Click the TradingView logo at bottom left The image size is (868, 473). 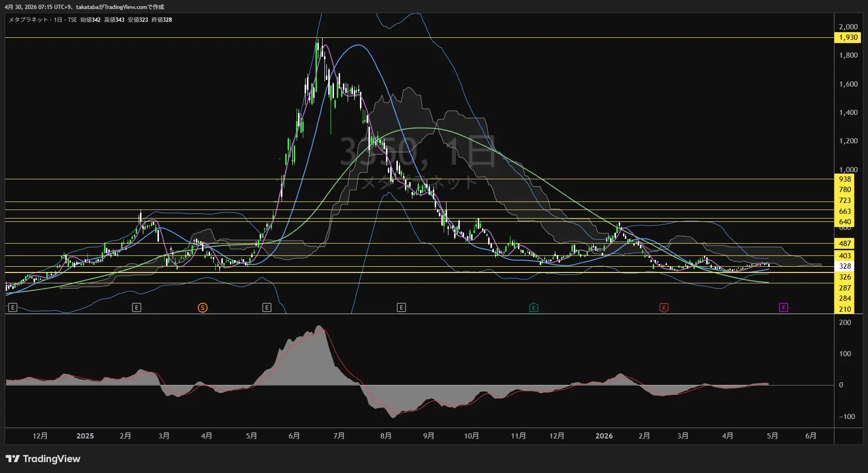pyautogui.click(x=43, y=459)
